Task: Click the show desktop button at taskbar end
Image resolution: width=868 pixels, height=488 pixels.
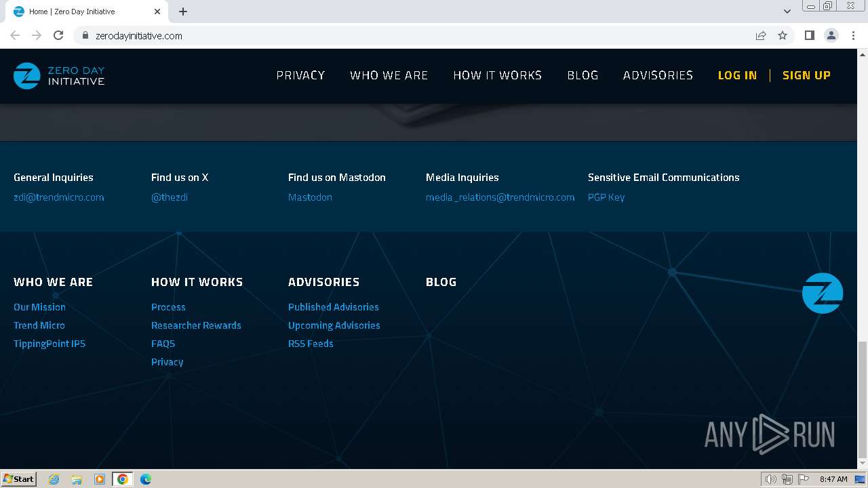Action: tap(861, 479)
